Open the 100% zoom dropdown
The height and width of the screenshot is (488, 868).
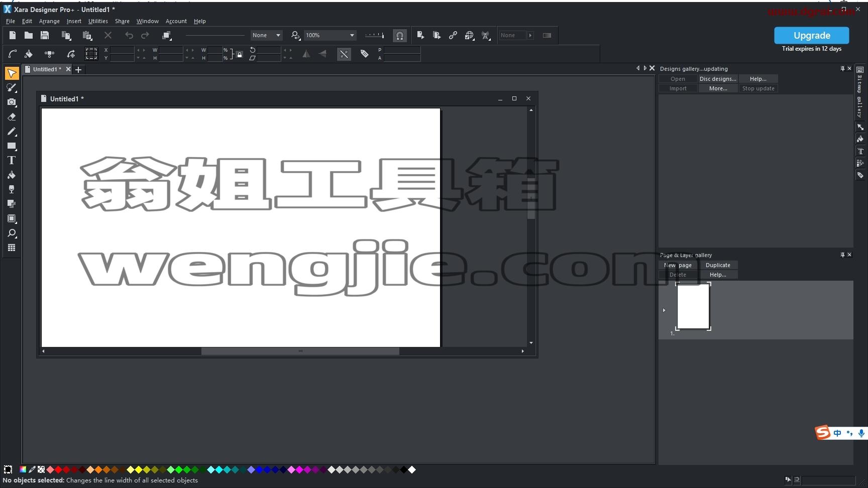point(331,35)
